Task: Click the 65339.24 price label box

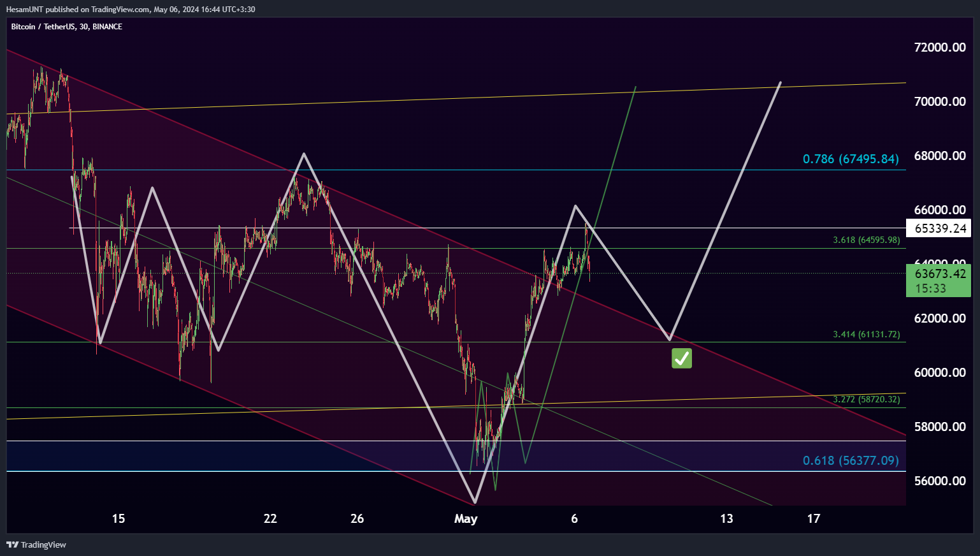Action: point(939,228)
